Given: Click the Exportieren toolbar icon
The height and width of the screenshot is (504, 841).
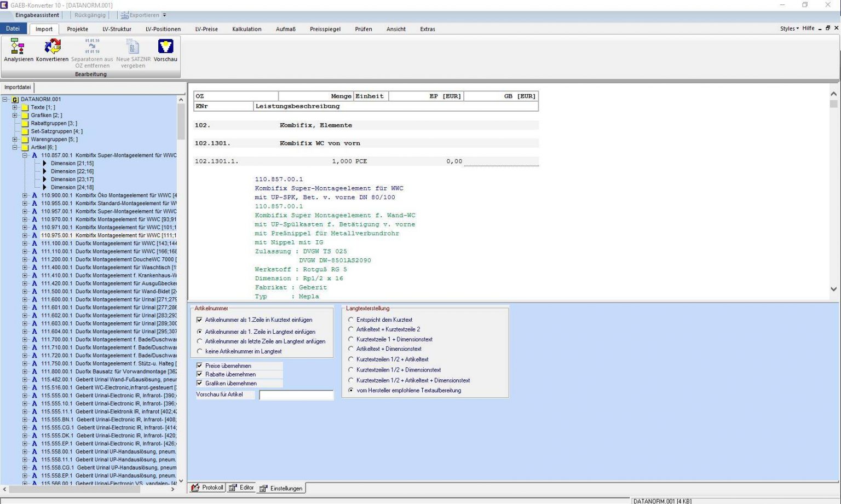Looking at the screenshot, I should pyautogui.click(x=125, y=15).
